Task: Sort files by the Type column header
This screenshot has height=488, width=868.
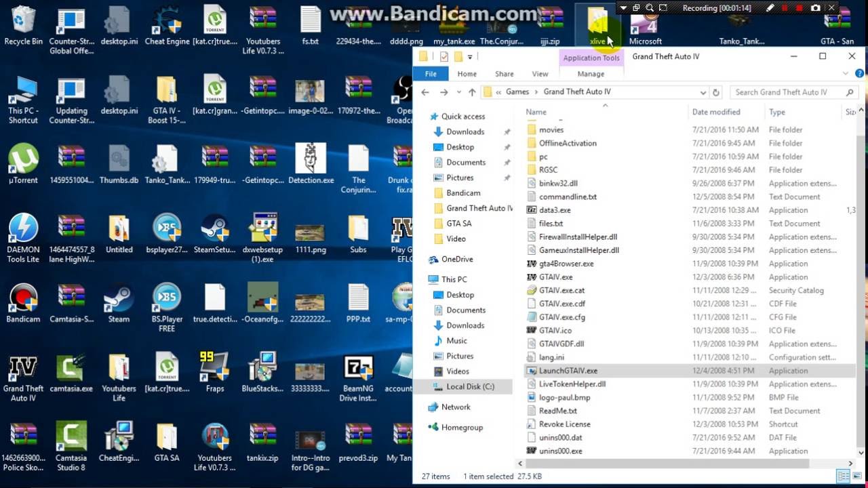Action: pos(777,112)
